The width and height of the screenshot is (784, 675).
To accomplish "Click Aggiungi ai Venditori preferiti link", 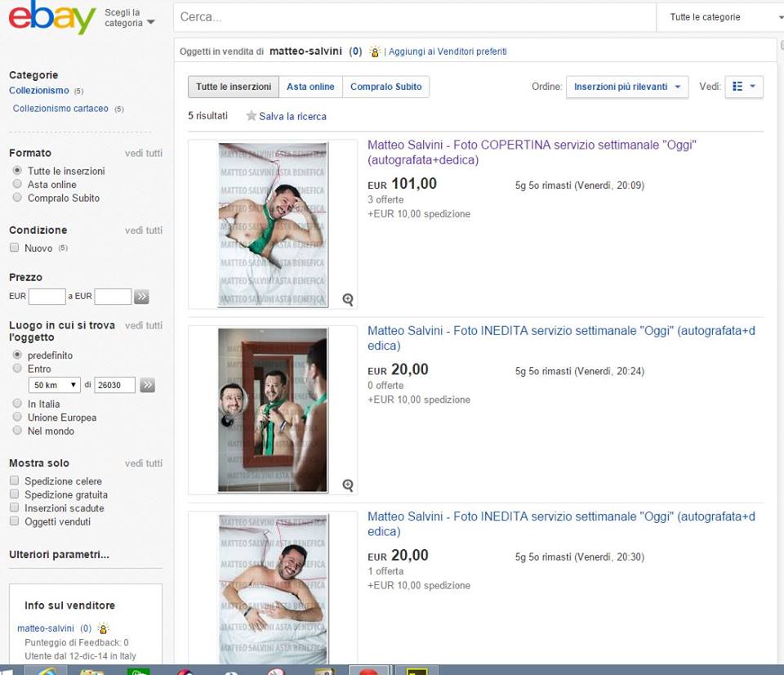I will tap(448, 51).
